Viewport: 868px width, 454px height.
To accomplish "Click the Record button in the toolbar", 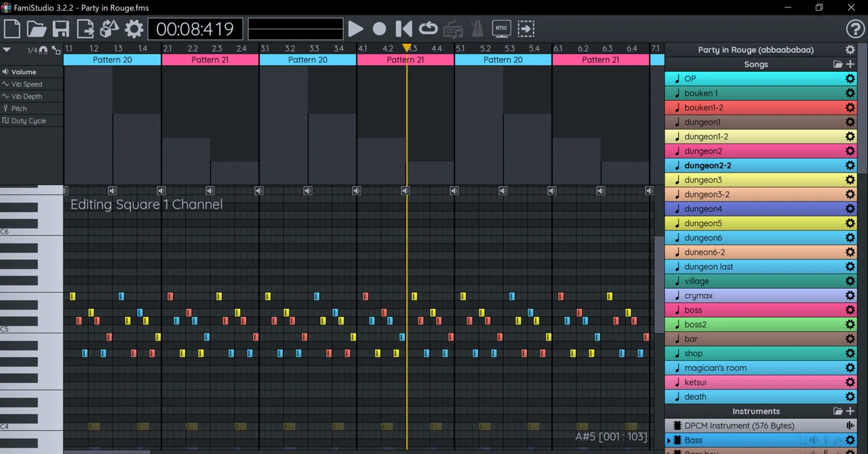I will click(x=380, y=28).
